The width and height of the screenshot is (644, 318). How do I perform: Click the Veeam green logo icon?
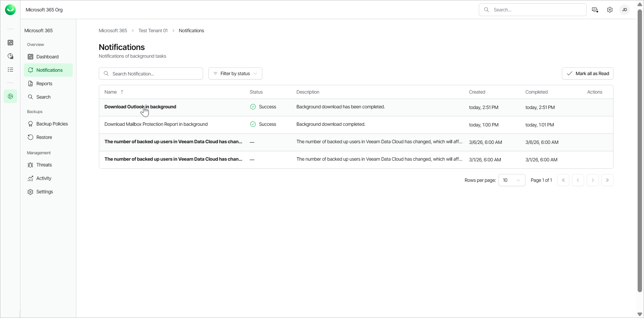point(10,10)
